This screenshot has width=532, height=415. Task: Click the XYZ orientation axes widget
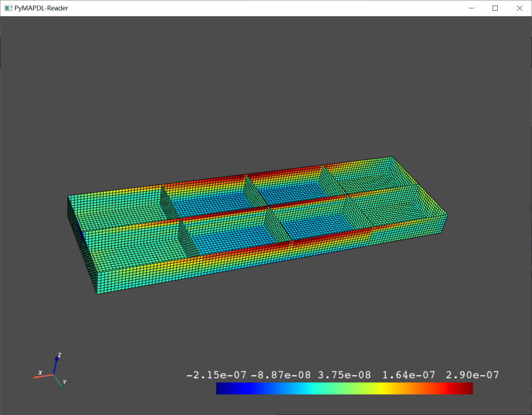click(49, 371)
